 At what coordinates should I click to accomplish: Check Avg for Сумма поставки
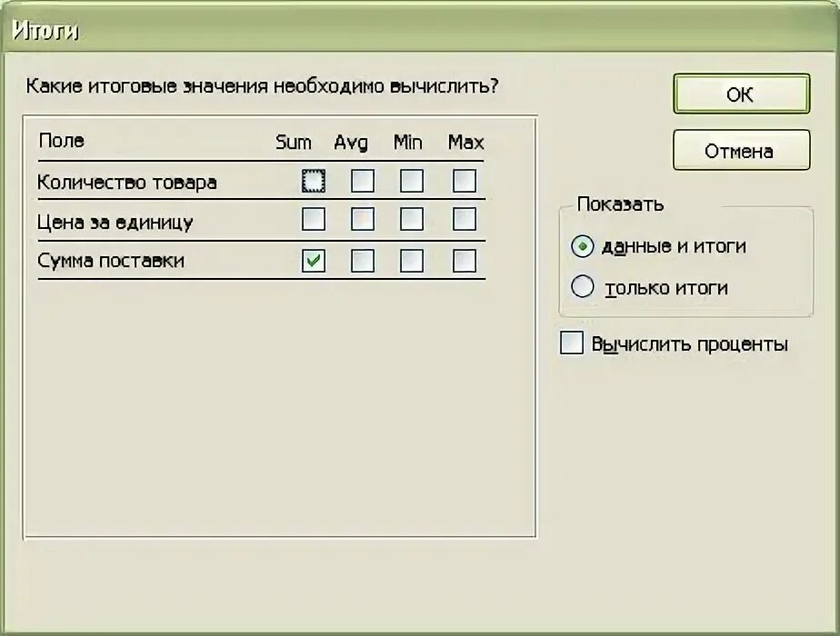tap(363, 261)
